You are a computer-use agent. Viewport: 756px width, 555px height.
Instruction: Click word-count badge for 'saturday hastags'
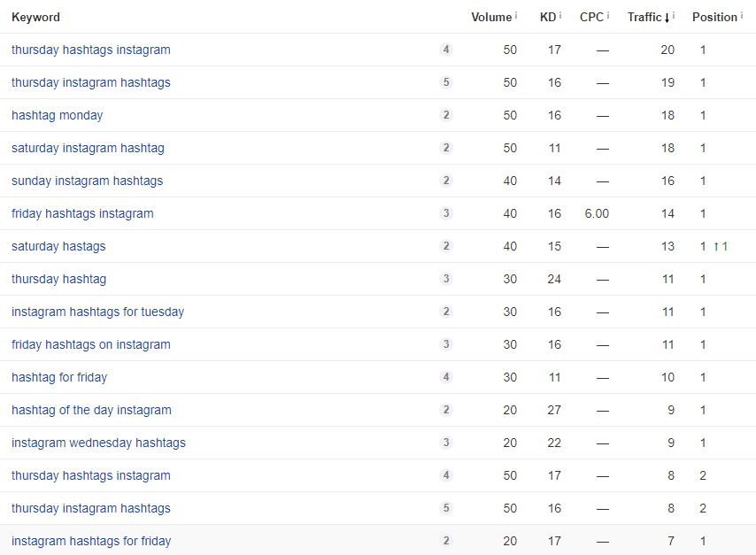pos(446,246)
